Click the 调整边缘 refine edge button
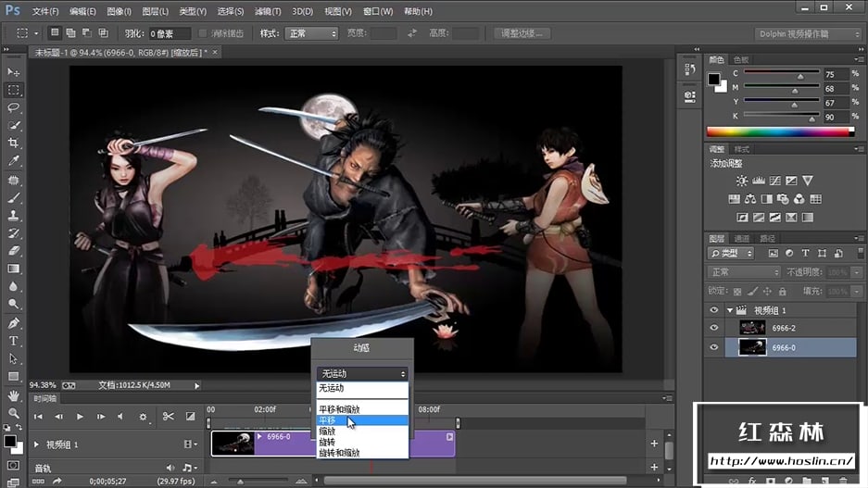This screenshot has height=488, width=868. (x=522, y=33)
